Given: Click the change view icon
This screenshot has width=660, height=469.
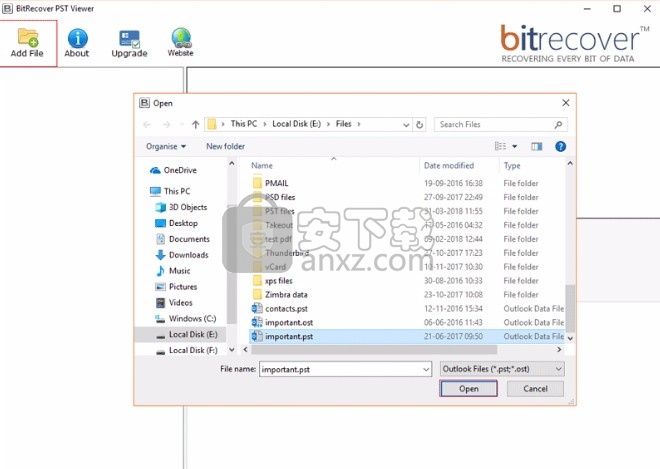Looking at the screenshot, I should point(500,146).
